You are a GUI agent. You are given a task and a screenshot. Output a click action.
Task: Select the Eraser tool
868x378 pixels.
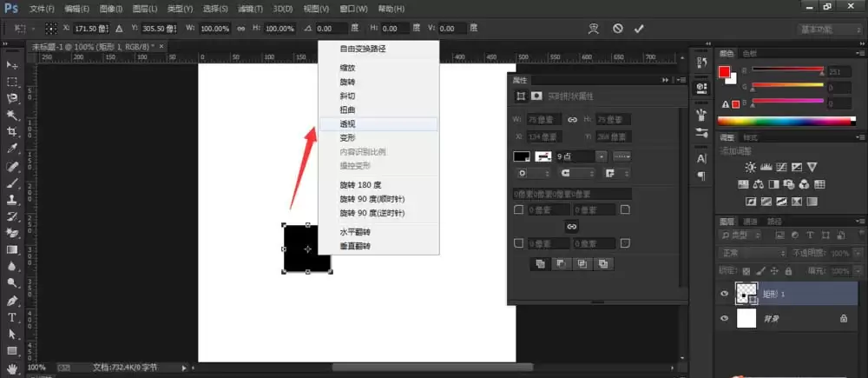(11, 233)
